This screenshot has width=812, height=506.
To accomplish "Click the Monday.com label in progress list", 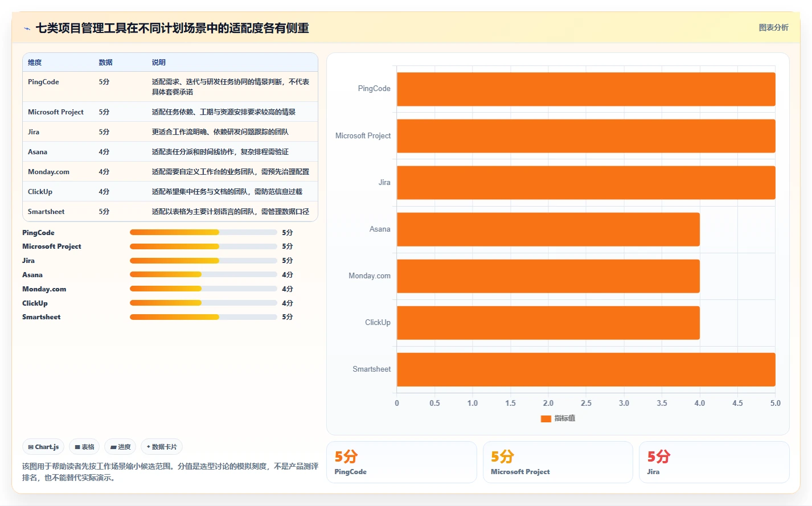I will click(x=44, y=289).
